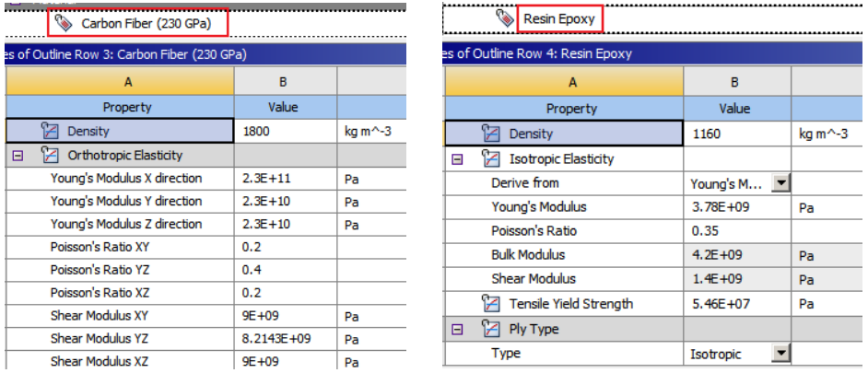Edit Resin Epoxy density value 1160

[x=737, y=134]
